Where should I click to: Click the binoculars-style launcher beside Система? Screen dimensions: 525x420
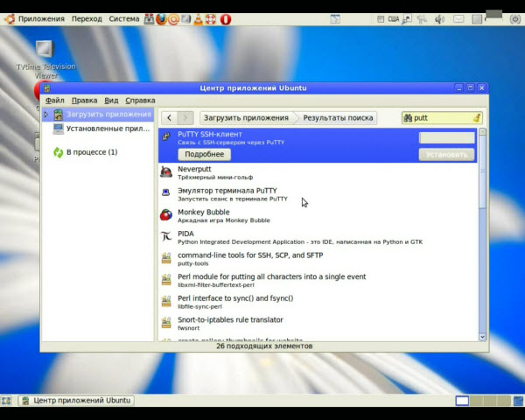click(149, 19)
